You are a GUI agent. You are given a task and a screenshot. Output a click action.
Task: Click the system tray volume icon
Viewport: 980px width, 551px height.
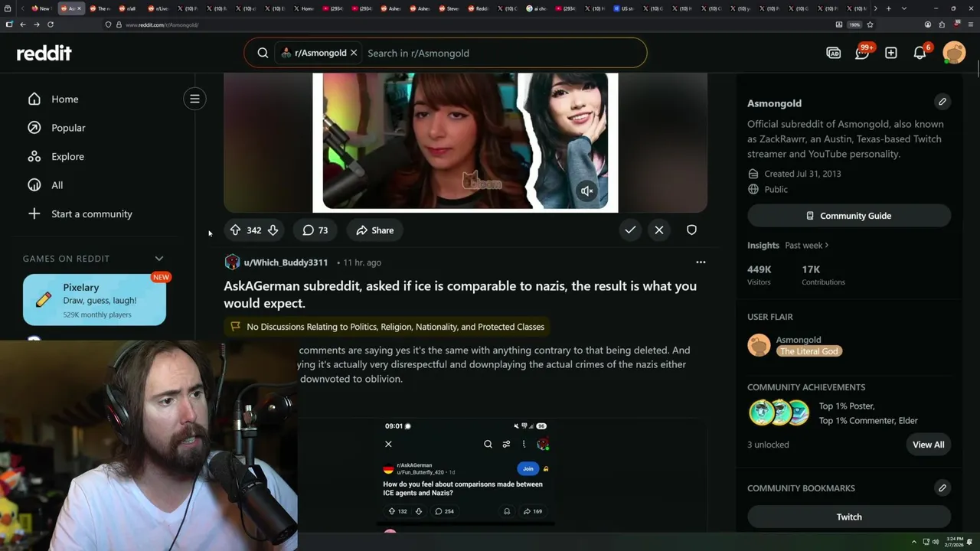[935, 542]
